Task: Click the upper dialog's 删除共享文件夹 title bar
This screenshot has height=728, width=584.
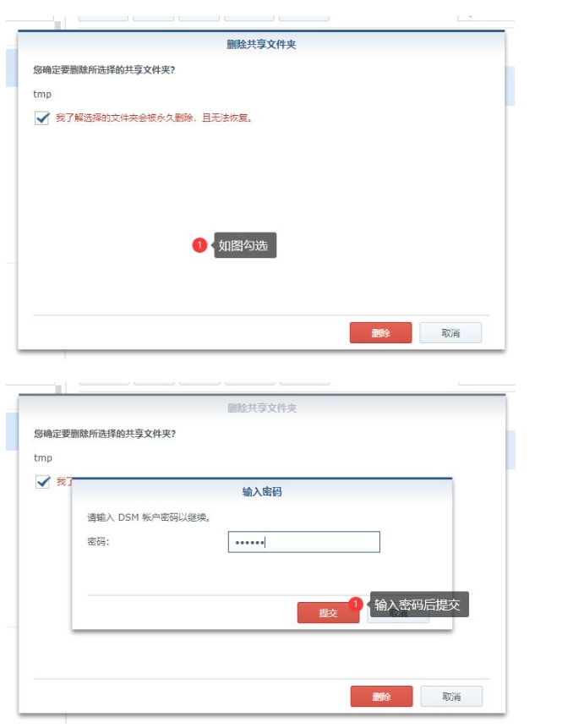Action: 261,44
